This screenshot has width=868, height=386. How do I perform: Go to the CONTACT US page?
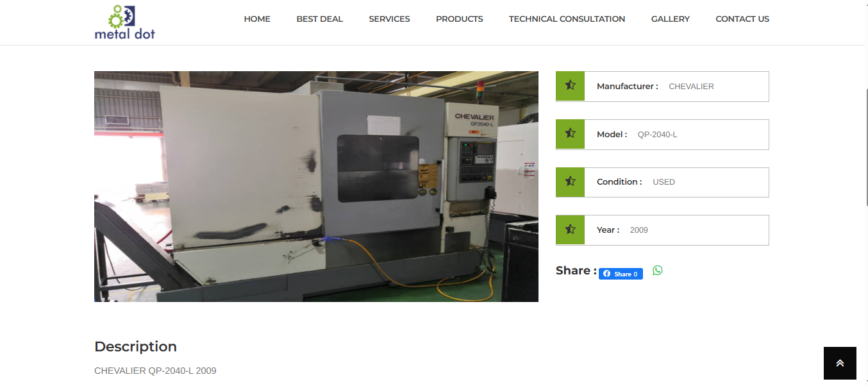click(x=742, y=19)
